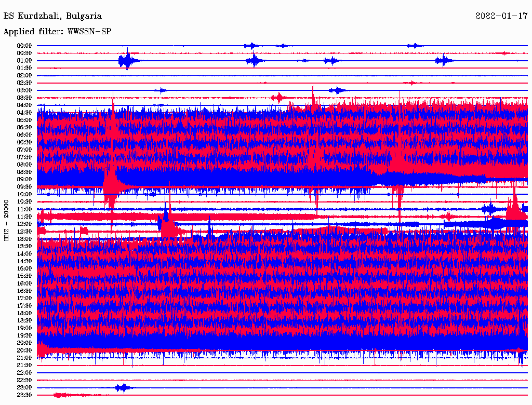Click the station title BS Kurdzhali, Bulgaria

pyautogui.click(x=52, y=16)
